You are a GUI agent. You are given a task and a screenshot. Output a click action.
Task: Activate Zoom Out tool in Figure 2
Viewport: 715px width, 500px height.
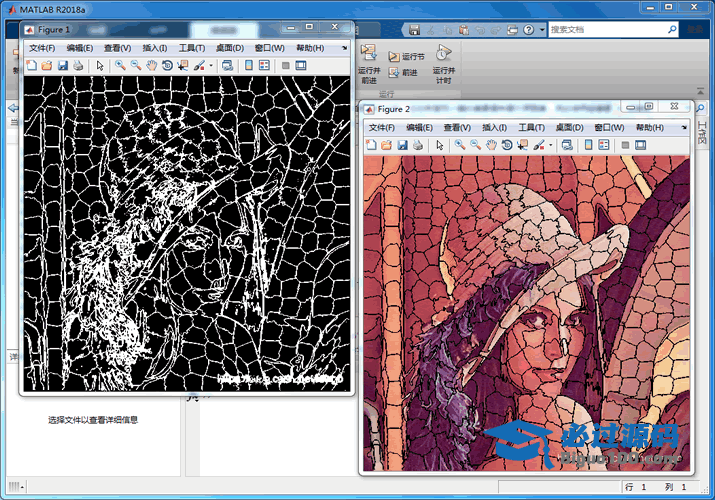point(475,145)
